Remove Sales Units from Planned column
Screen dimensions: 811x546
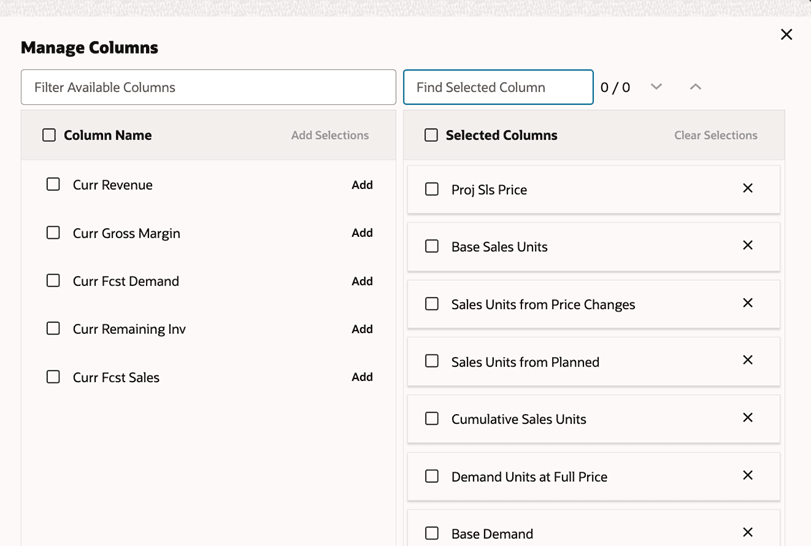[747, 360]
